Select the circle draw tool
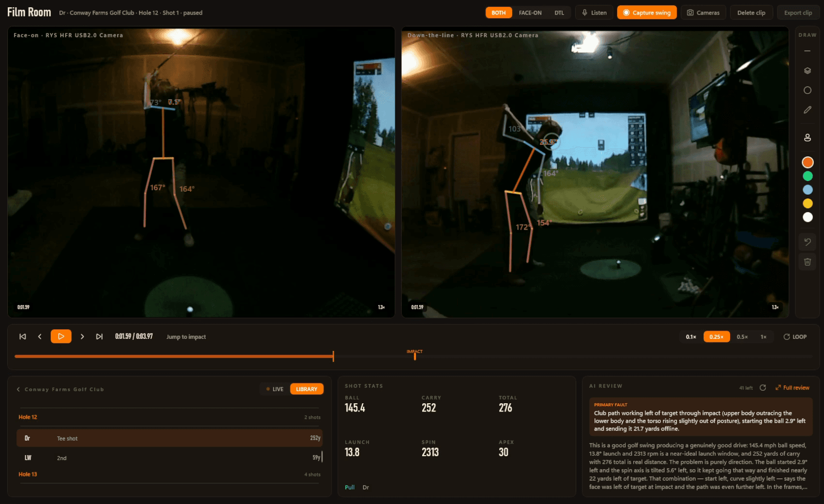Viewport: 824px width, 504px height. [807, 91]
